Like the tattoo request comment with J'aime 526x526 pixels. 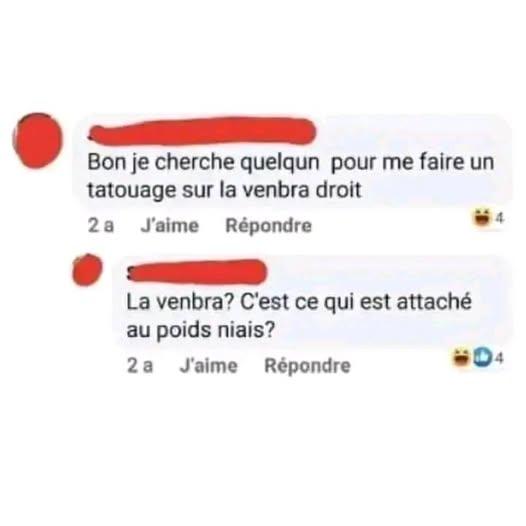coord(170,225)
